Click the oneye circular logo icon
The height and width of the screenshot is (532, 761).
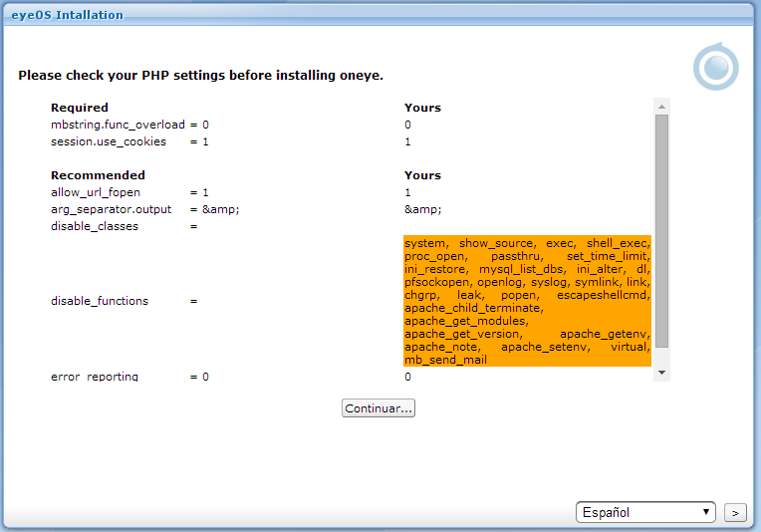click(x=716, y=67)
